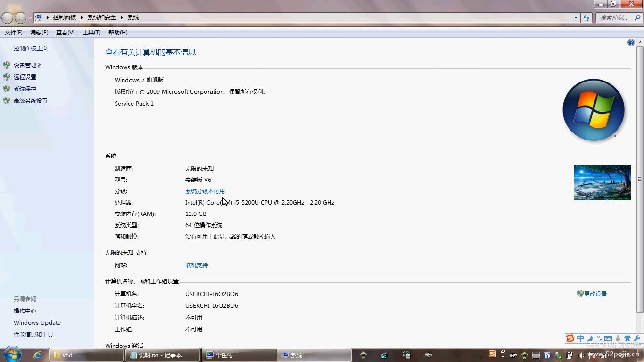The height and width of the screenshot is (362, 644).
Task: Click the back navigation arrow
Action: point(8,18)
